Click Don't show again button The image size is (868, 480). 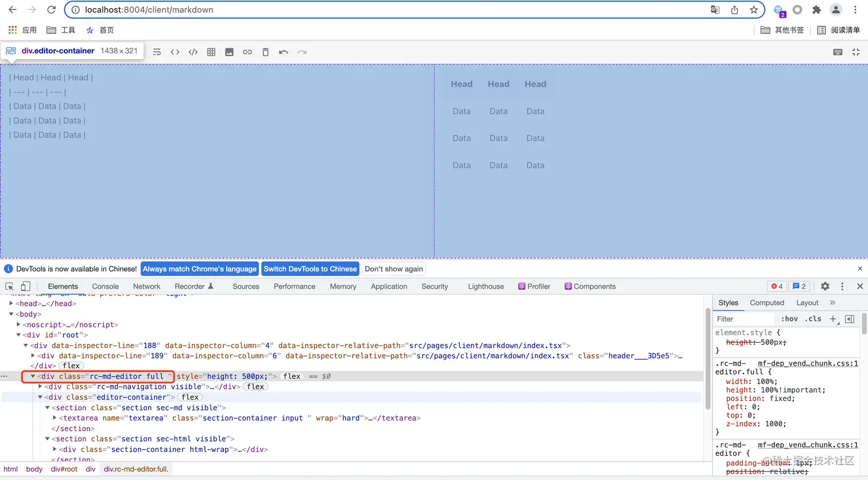click(x=394, y=269)
